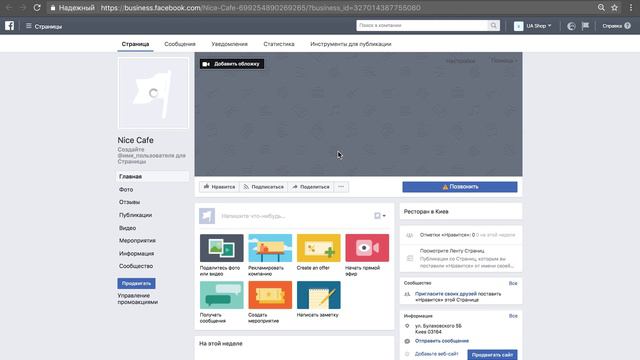640x360 pixels.
Task: Open Публикации in the left menu
Action: pyautogui.click(x=136, y=215)
